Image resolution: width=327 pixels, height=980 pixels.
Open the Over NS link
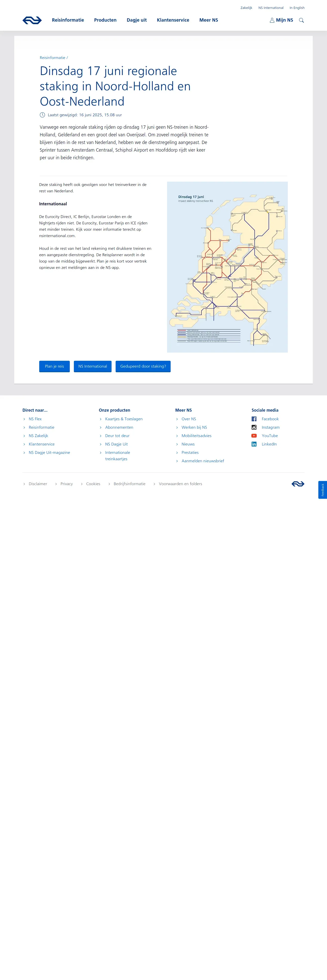point(189,419)
